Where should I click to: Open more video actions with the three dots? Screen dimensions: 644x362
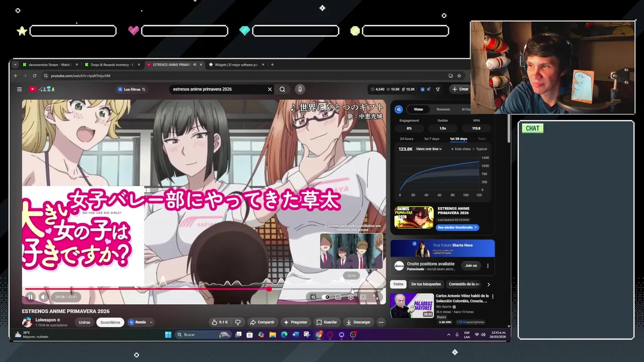click(381, 323)
